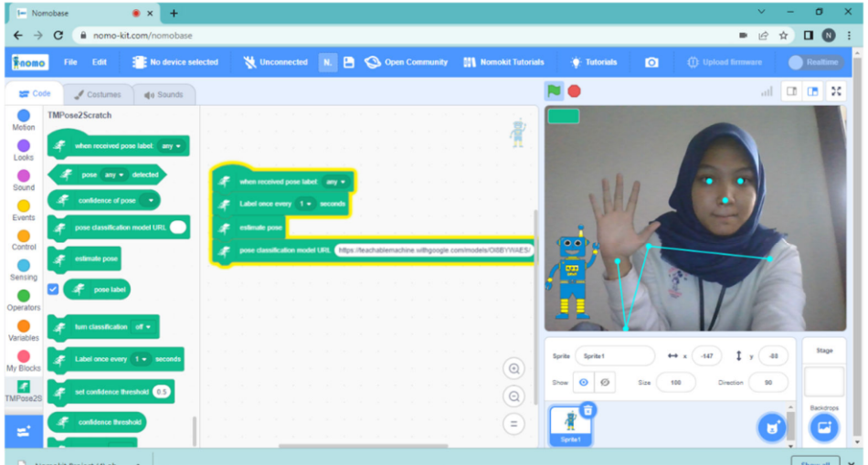Viewport: 868px width, 465px height.
Task: Click the sprite Size input field
Action: (x=675, y=383)
